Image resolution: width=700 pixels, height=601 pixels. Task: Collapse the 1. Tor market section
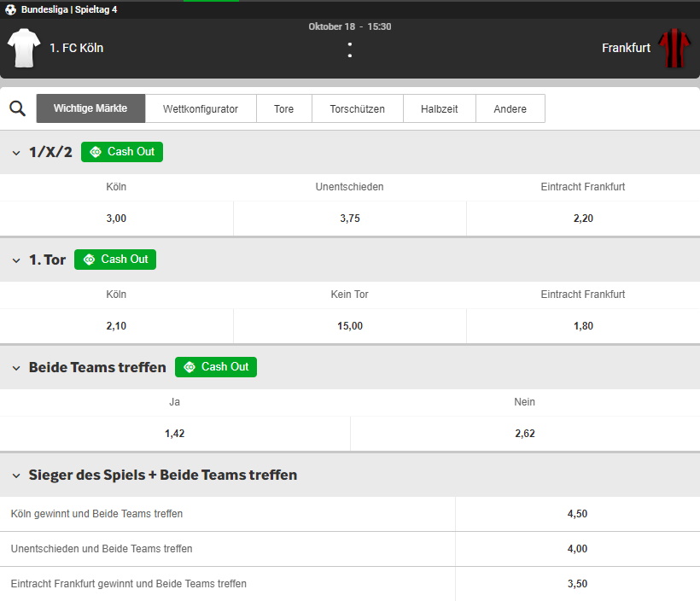tap(16, 260)
